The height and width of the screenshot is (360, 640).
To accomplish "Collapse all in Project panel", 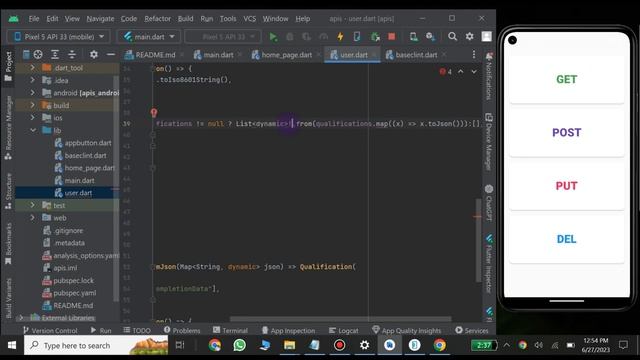I will click(72, 54).
